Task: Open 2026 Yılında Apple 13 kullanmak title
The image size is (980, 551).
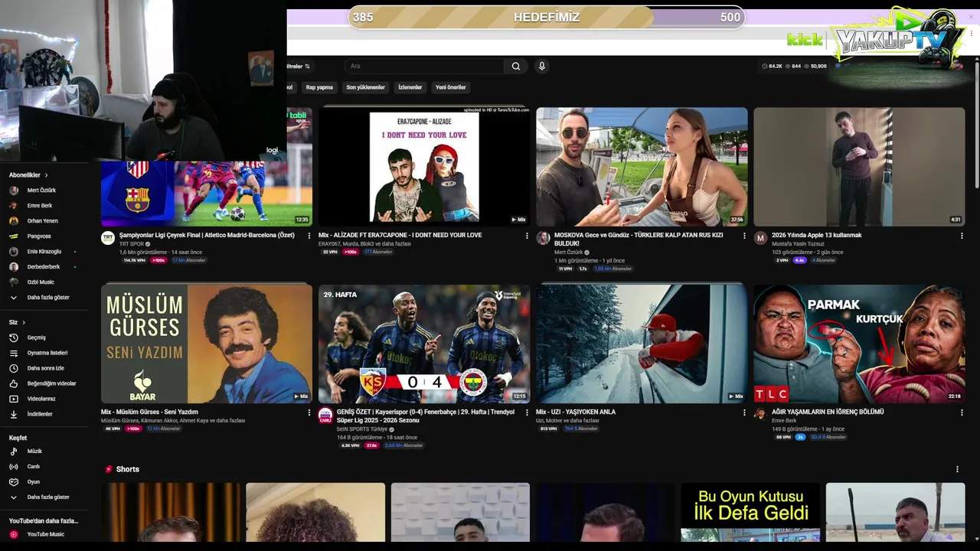Action: [x=816, y=235]
